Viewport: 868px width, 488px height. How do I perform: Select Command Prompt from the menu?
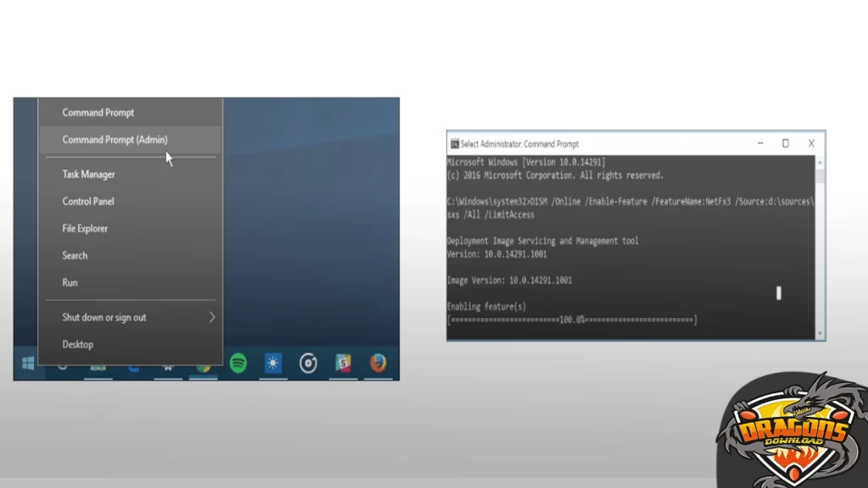[98, 113]
